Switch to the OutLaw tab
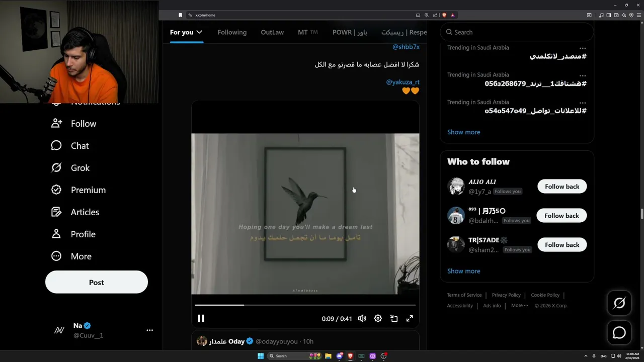 click(x=272, y=32)
